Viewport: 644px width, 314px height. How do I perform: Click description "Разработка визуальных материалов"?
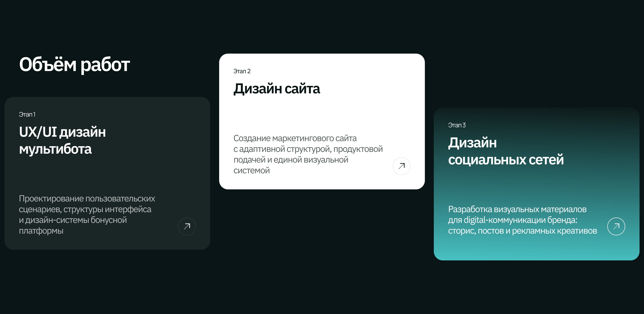[x=522, y=220]
